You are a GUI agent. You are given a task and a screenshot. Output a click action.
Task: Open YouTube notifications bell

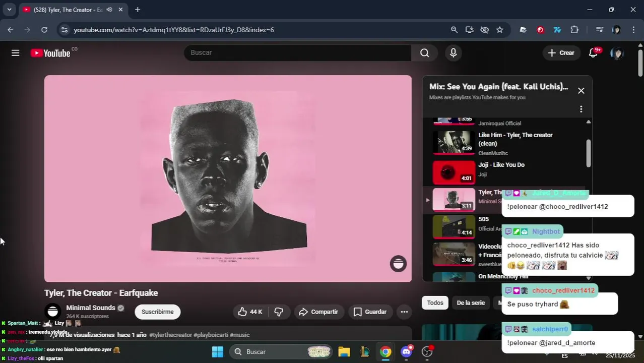[593, 53]
